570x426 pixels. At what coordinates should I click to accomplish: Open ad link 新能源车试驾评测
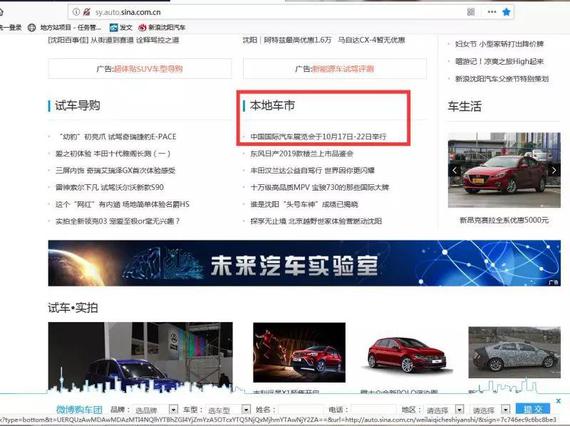tap(342, 69)
